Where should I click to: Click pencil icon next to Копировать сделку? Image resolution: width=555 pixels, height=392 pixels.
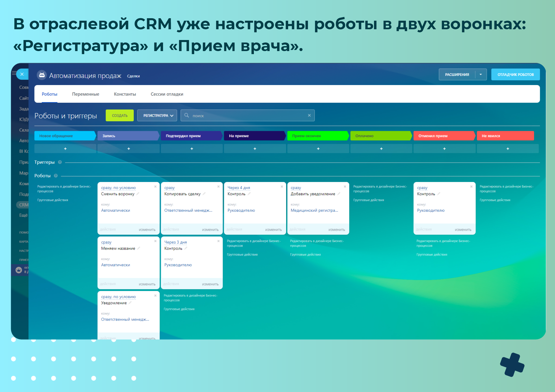tap(204, 194)
